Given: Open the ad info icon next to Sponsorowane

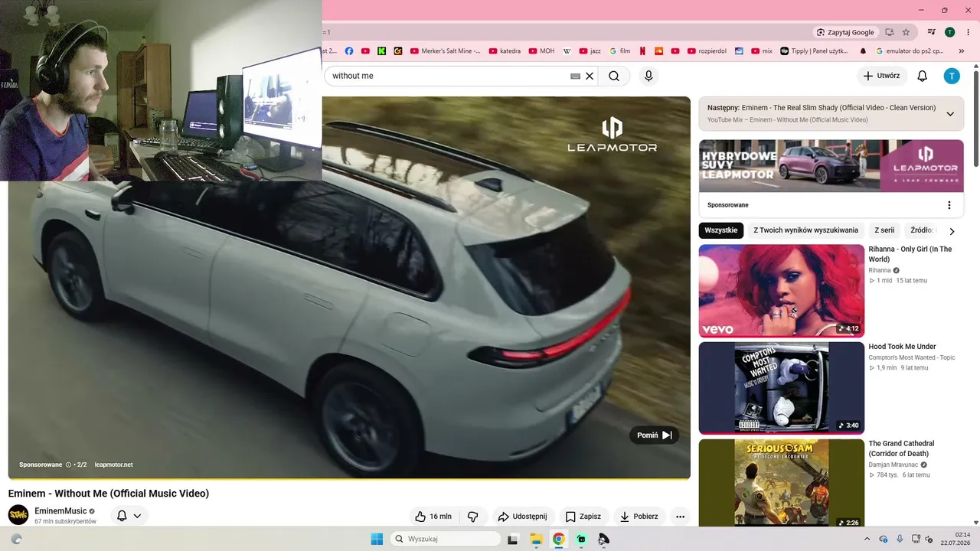Looking at the screenshot, I should tap(68, 465).
